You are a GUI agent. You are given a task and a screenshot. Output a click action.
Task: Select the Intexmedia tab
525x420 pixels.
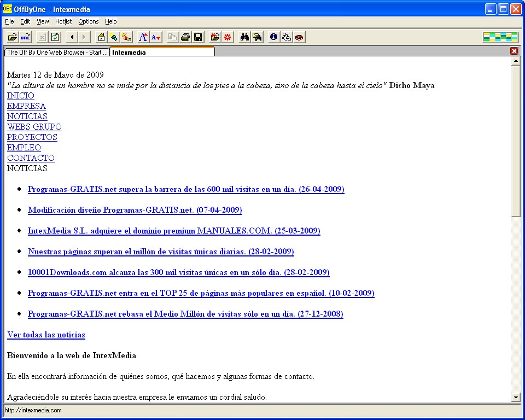pos(162,51)
